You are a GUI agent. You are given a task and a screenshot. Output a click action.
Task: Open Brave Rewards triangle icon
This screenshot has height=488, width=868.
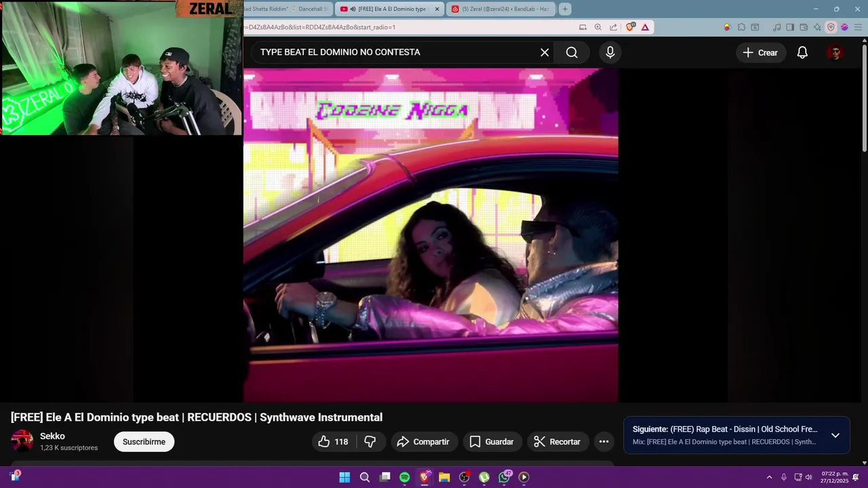point(645,27)
